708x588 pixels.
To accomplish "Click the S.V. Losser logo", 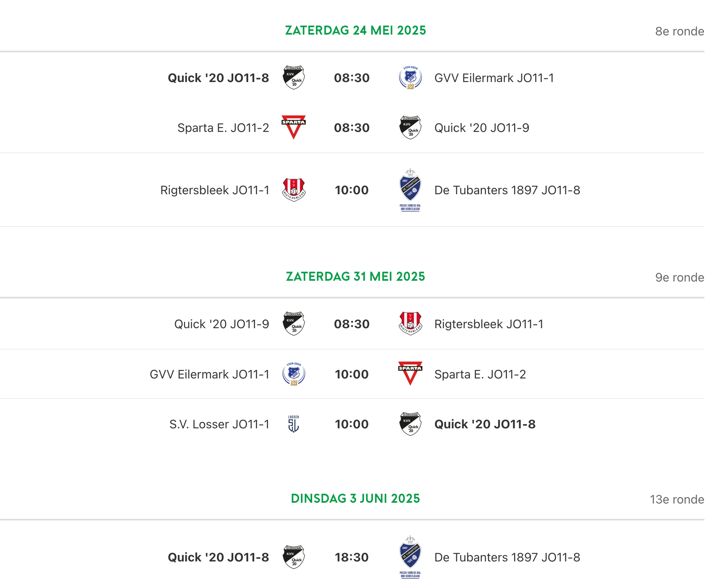I will tap(294, 424).
